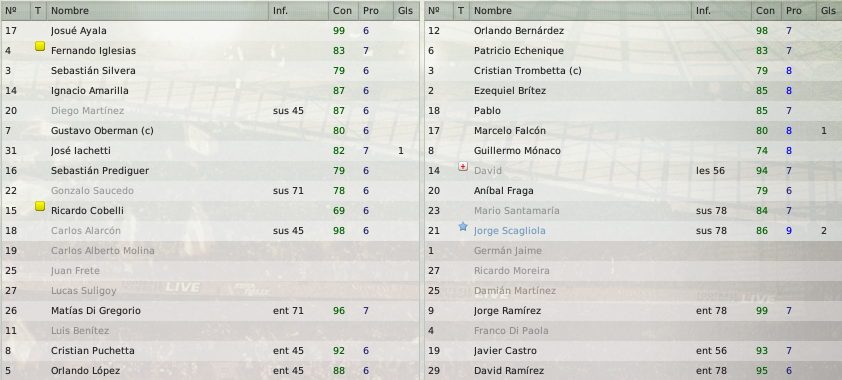The width and height of the screenshot is (842, 380).
Task: Select Josué Ayala in the left team
Action: point(210,31)
